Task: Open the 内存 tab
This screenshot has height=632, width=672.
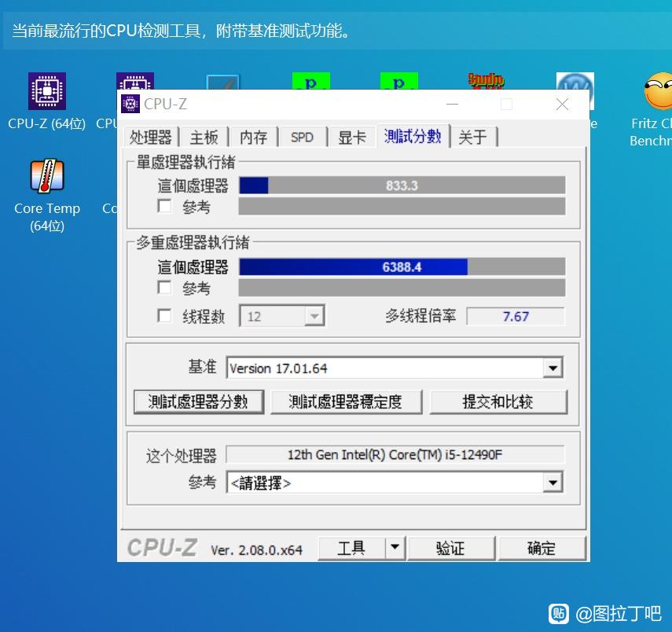Action: click(253, 138)
